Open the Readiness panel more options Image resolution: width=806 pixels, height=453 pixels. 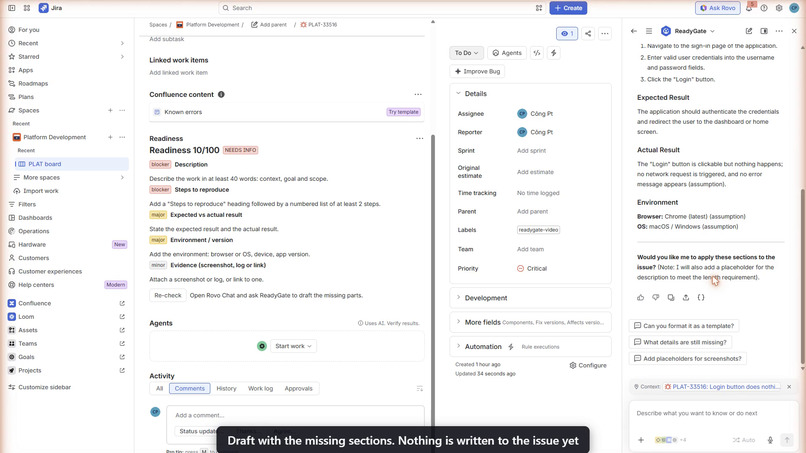pos(419,138)
